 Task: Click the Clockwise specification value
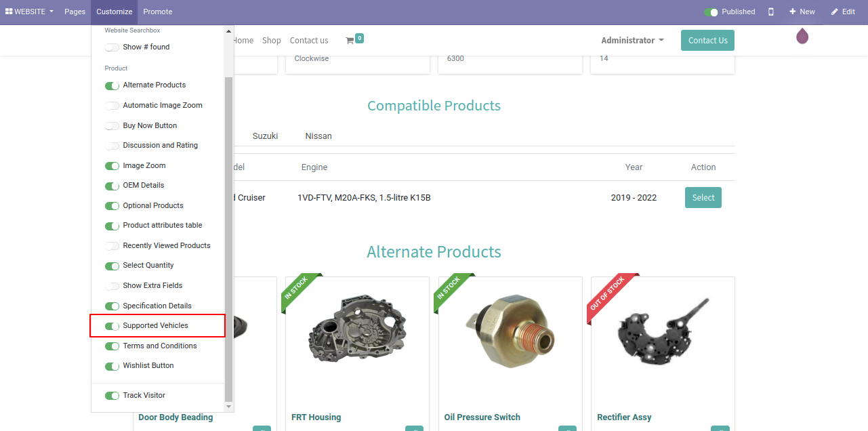tap(312, 59)
